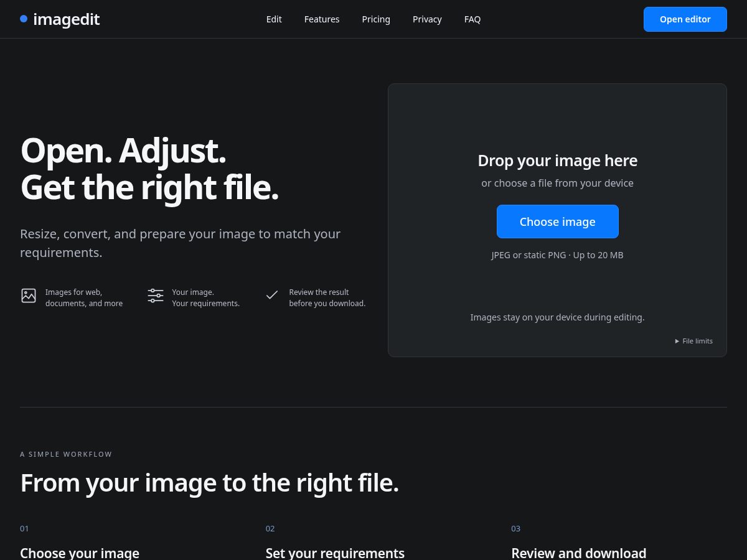
Task: Click 'JPEG or static PNG · Up to 20 MB'
Action: click(558, 255)
